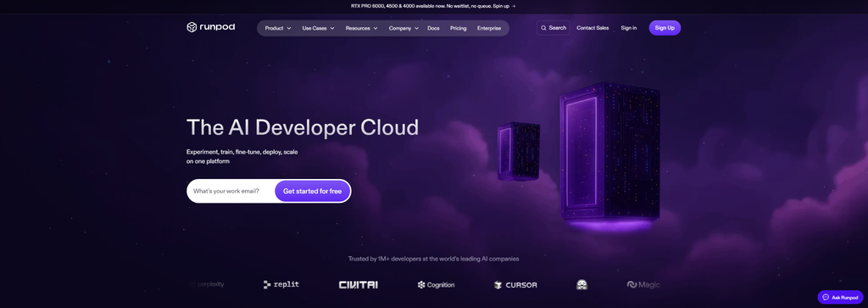Click the Cursor logo
This screenshot has width=868, height=308.
(x=515, y=285)
